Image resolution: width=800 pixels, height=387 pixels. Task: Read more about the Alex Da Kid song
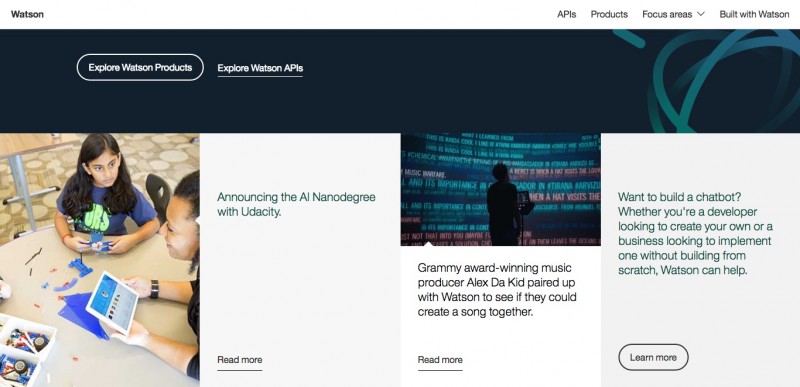(440, 360)
